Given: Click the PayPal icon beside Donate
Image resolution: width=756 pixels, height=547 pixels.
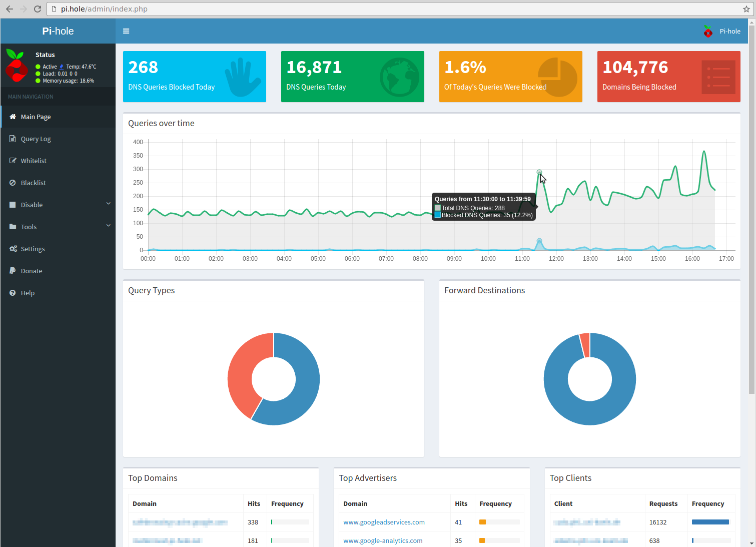Looking at the screenshot, I should pyautogui.click(x=13, y=271).
